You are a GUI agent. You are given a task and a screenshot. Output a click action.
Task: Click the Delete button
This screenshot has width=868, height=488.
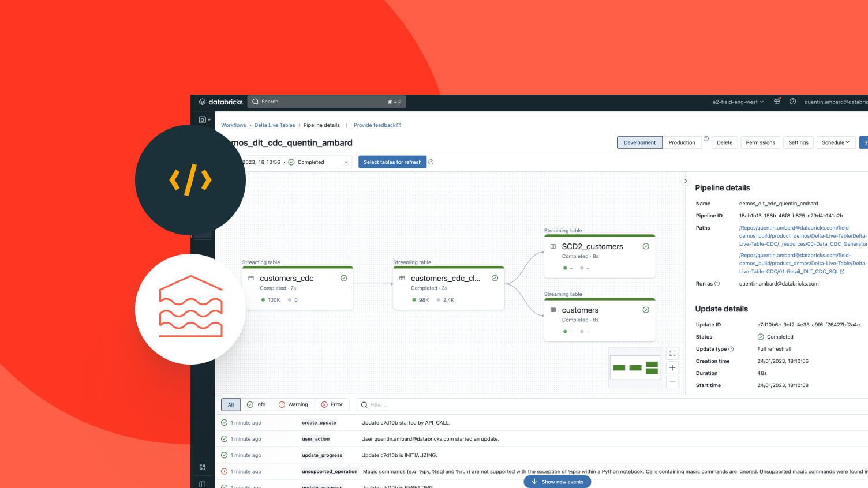(x=724, y=142)
